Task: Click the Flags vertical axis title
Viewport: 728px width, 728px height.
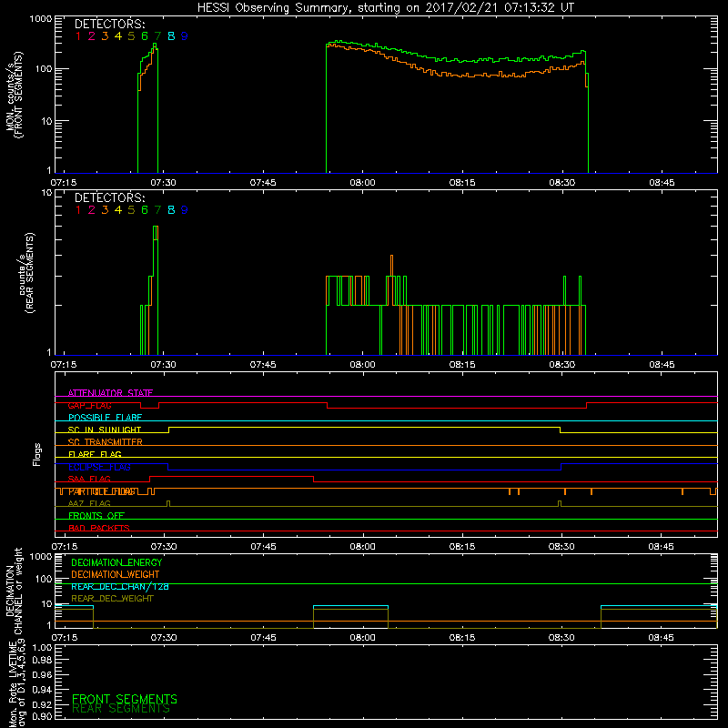Action: coord(37,455)
